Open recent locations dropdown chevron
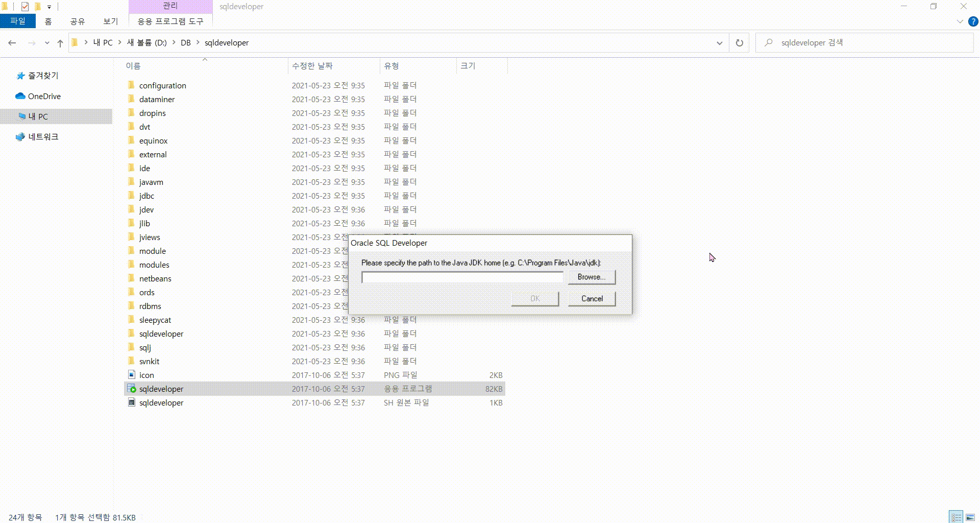 47,43
